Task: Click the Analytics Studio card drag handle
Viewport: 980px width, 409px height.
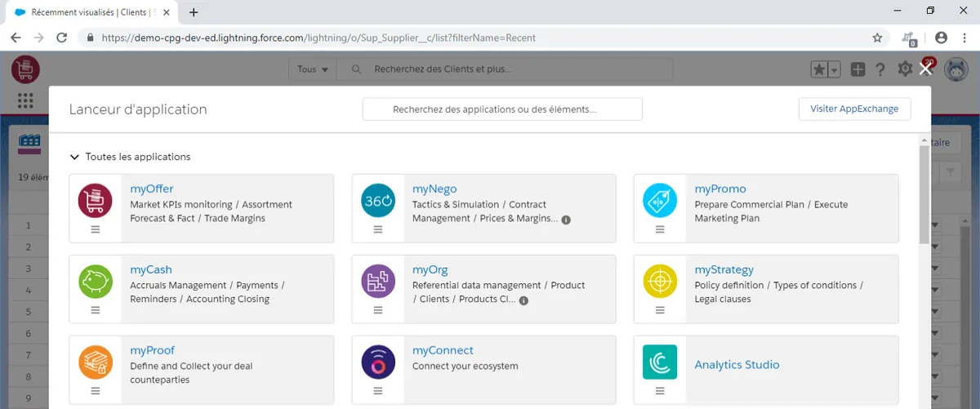Action: click(x=660, y=391)
